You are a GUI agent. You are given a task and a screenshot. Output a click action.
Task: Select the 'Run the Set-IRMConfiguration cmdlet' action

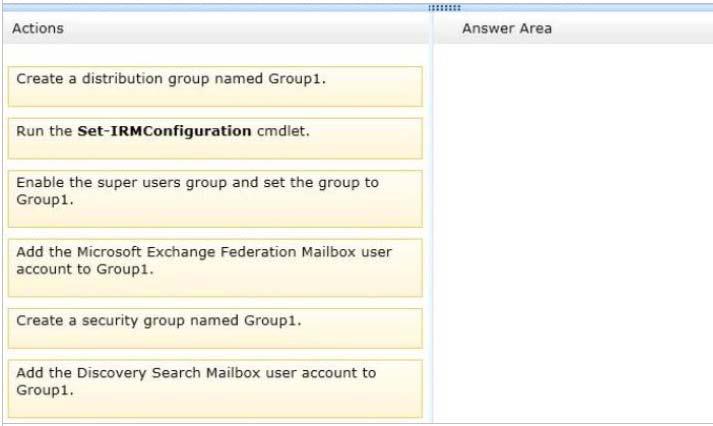coord(215,139)
